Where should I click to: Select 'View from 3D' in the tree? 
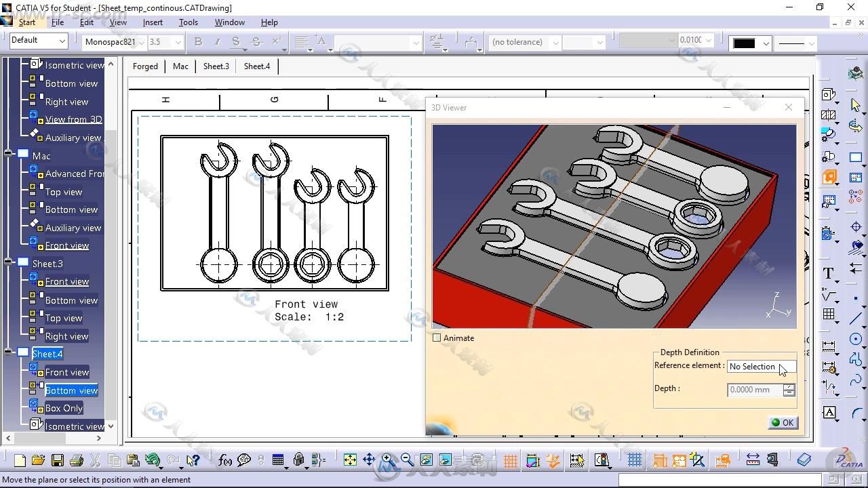click(x=73, y=119)
